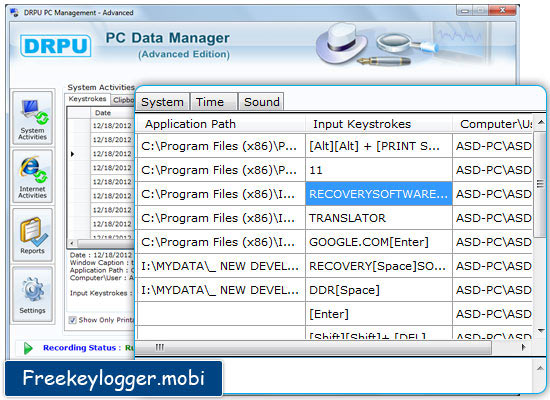Click the Recording Status label
The height and width of the screenshot is (400, 550).
(82, 348)
